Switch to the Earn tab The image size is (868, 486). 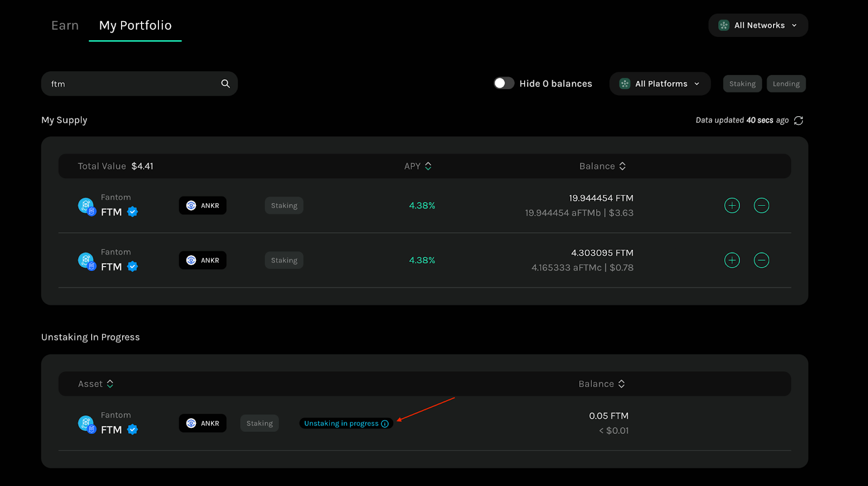pos(65,26)
